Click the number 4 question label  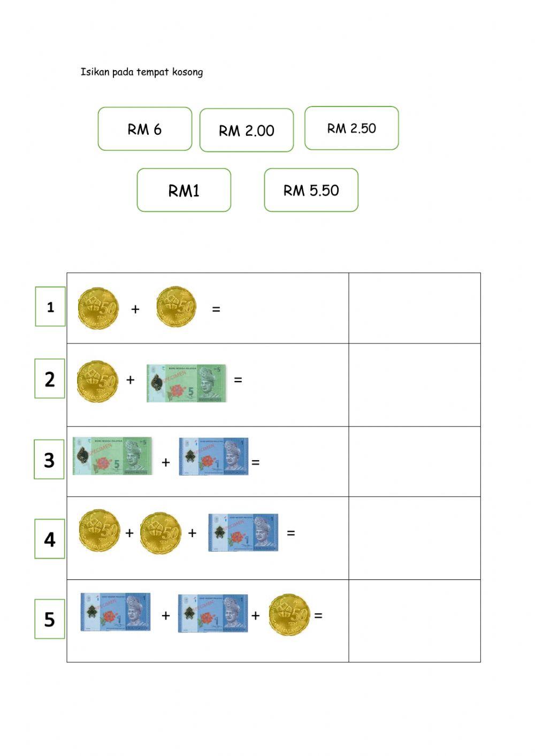pos(50,539)
